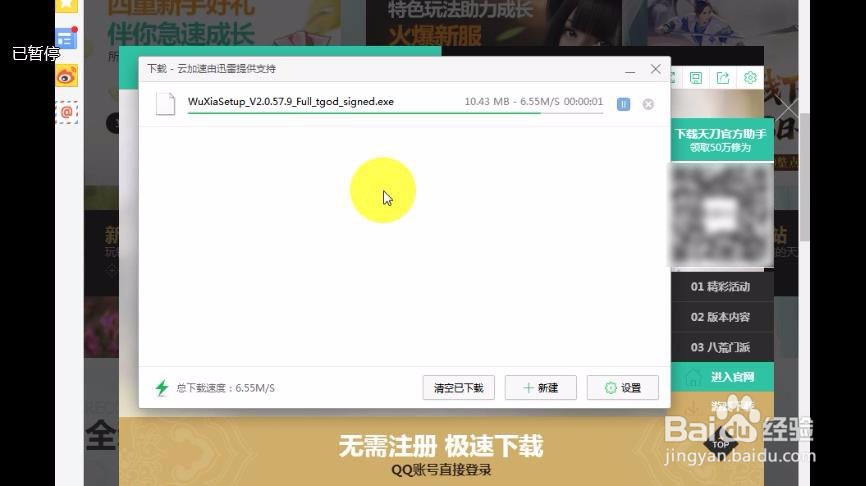The image size is (866, 486).
Task: Close the download dialog
Action: coord(655,69)
